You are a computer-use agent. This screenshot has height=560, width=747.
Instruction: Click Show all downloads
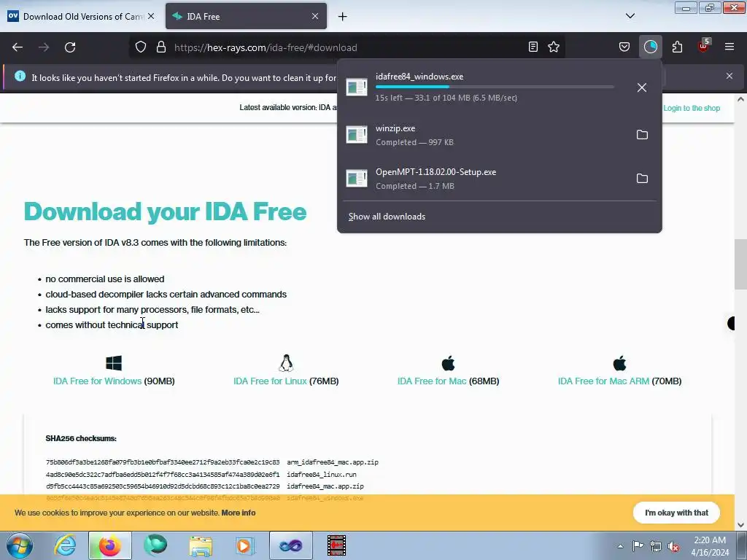point(387,217)
